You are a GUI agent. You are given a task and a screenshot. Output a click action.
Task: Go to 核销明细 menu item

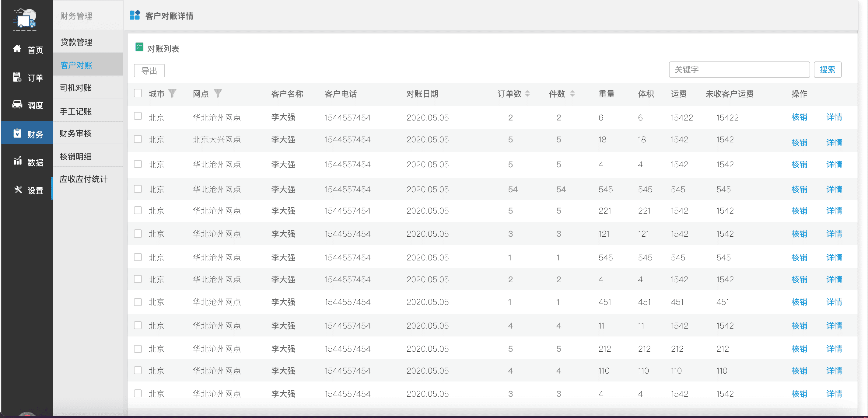76,157
